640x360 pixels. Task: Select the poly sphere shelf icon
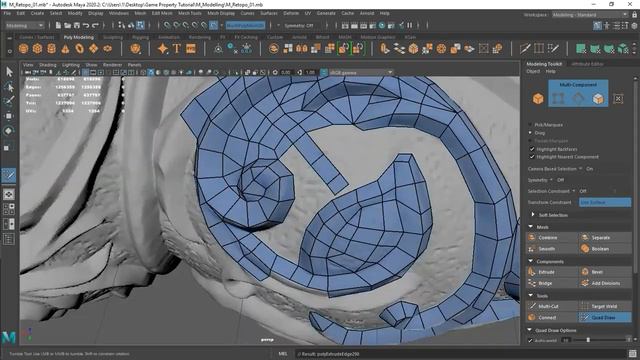(24, 49)
